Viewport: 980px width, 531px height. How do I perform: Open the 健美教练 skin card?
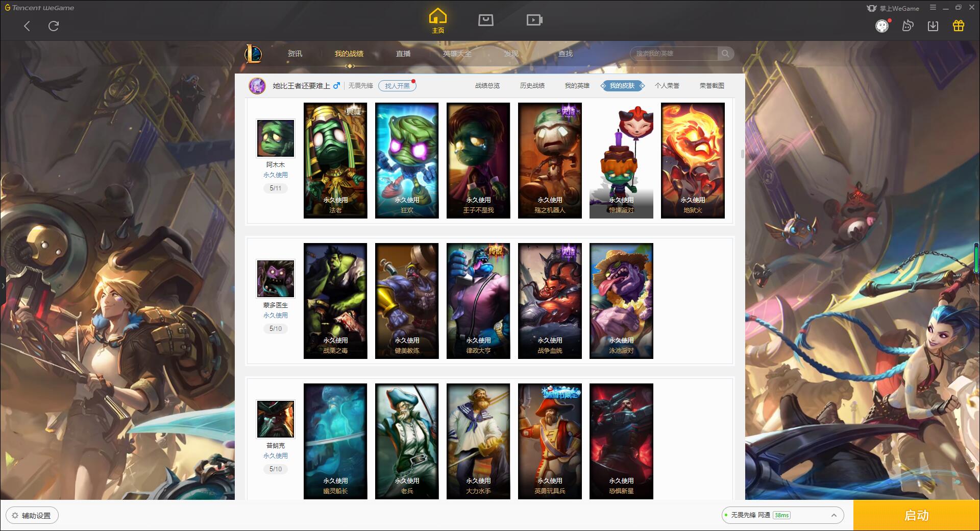click(407, 301)
